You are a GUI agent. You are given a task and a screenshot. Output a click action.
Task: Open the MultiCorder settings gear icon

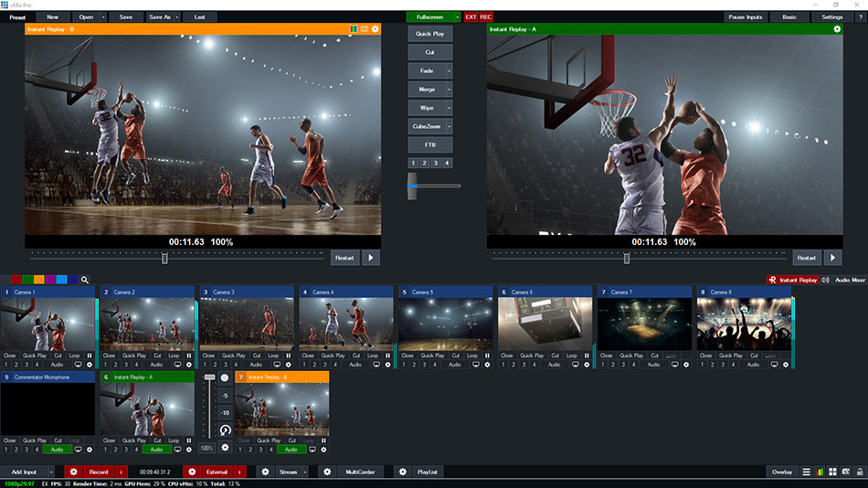[x=327, y=472]
